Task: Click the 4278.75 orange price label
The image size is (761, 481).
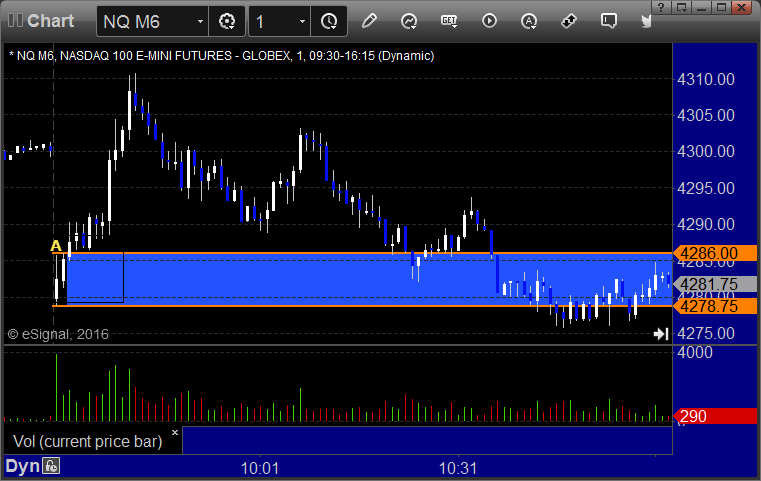Action: click(715, 306)
